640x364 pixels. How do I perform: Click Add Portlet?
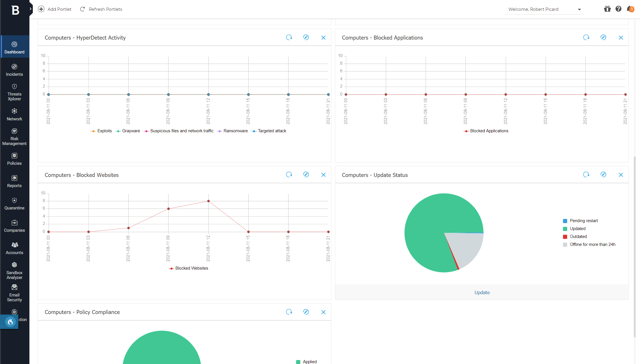tap(55, 9)
